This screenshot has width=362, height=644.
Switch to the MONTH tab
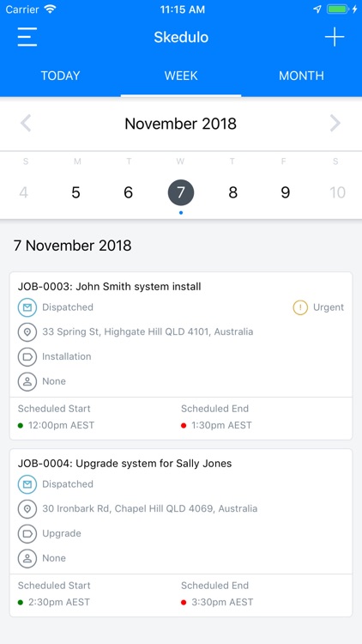(302, 76)
